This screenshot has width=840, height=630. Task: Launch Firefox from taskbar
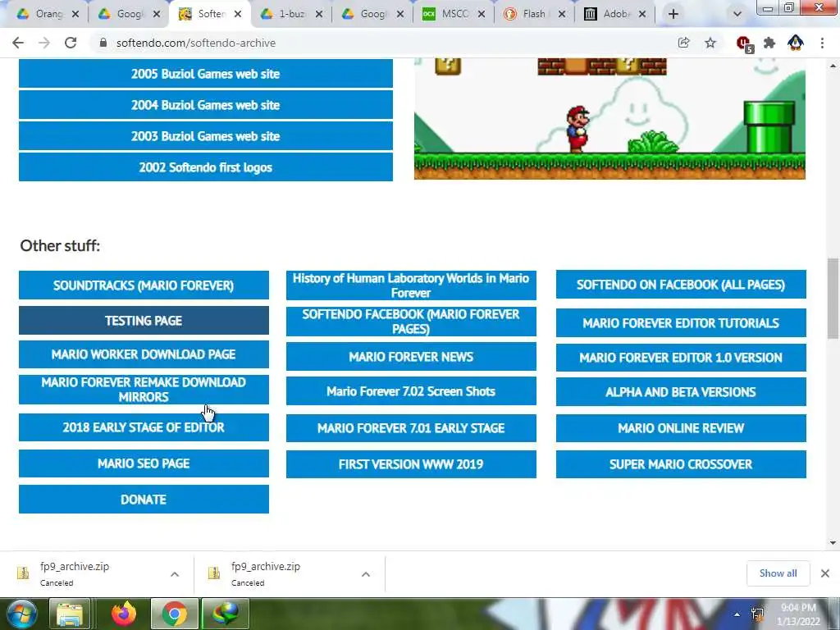tap(124, 614)
